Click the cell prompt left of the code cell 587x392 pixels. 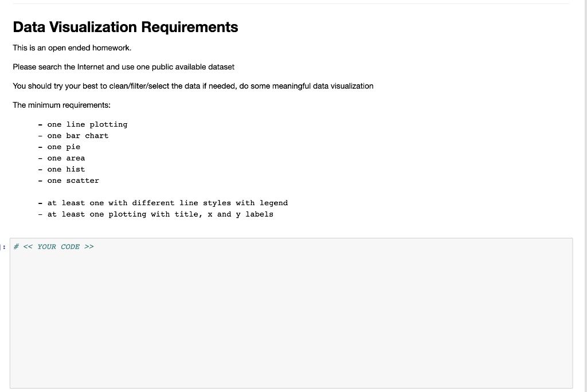click(x=4, y=246)
